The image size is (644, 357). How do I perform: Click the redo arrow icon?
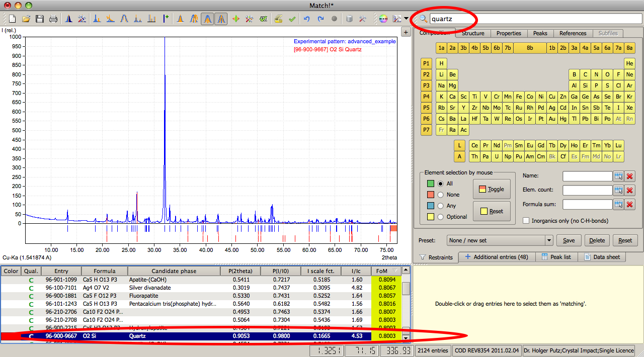pos(320,19)
